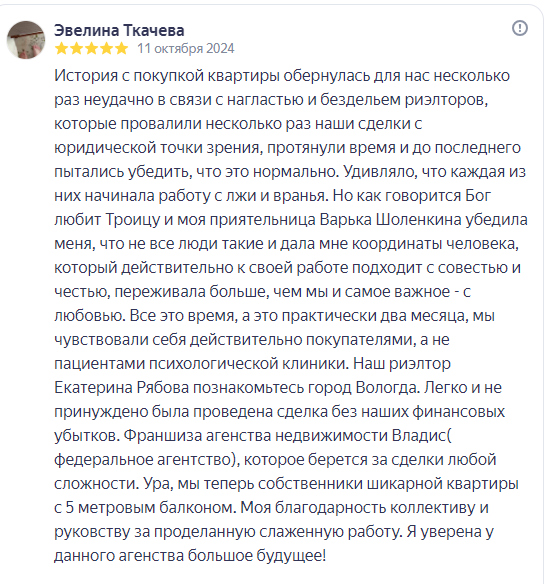Click the third rating star

(x=91, y=48)
